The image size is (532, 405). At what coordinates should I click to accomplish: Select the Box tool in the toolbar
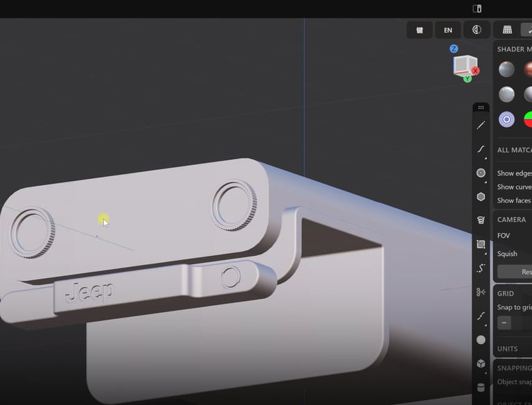[481, 363]
